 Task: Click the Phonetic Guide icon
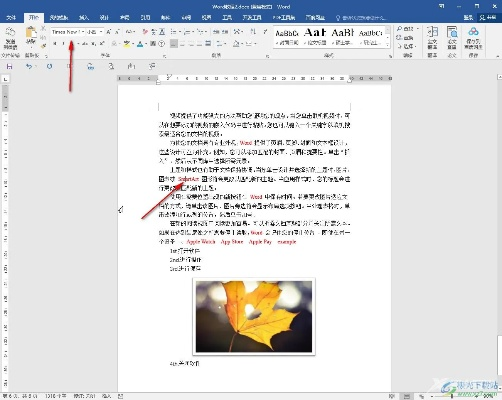click(153, 32)
